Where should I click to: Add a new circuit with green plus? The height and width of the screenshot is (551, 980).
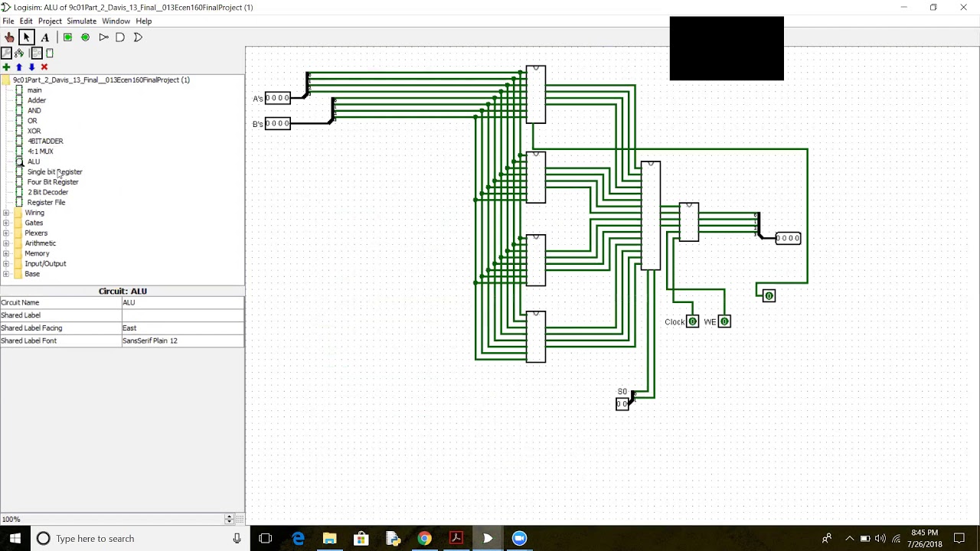[6, 67]
